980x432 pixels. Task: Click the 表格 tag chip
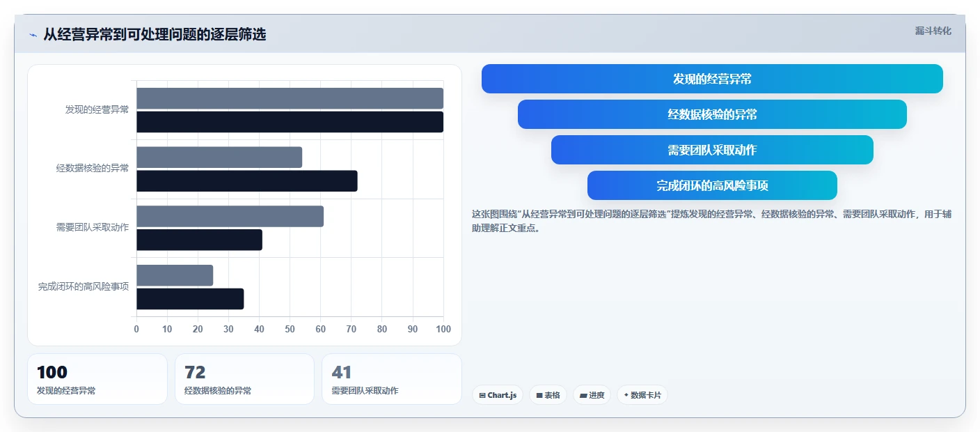[x=548, y=395]
